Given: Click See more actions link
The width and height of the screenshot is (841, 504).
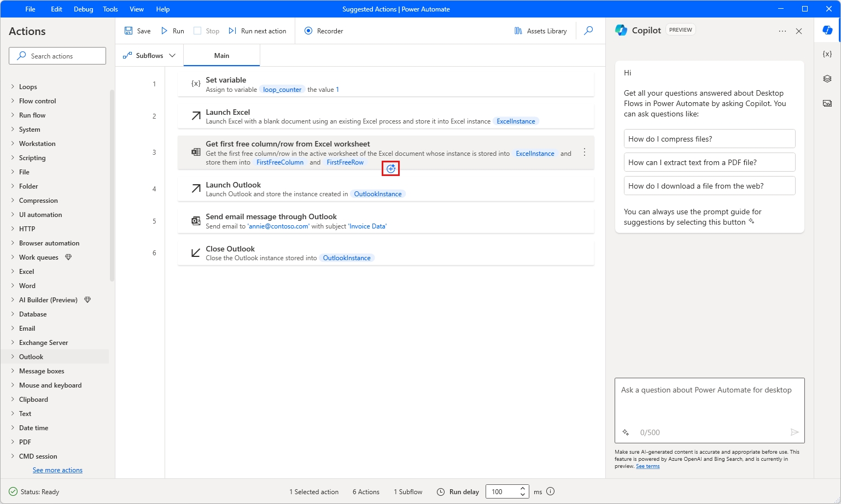Looking at the screenshot, I should point(57,470).
